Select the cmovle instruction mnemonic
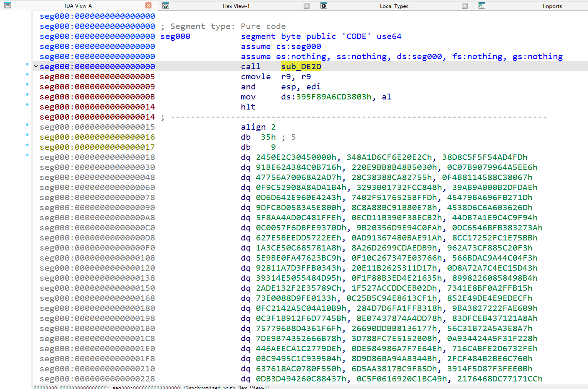The height and width of the screenshot is (389, 588). click(256, 76)
